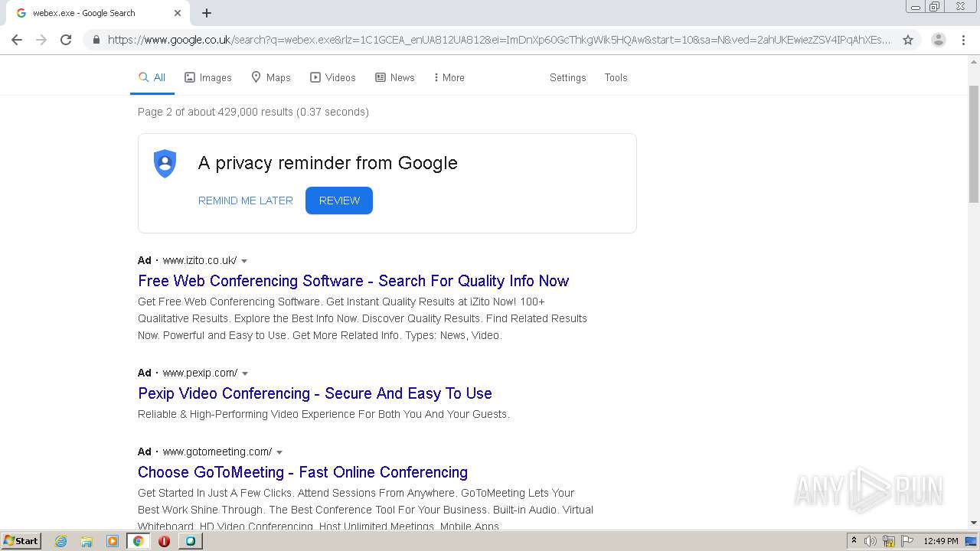Screen dimensions: 980x551
Task: Open the Chrome three-dot menu
Action: pos(963,40)
